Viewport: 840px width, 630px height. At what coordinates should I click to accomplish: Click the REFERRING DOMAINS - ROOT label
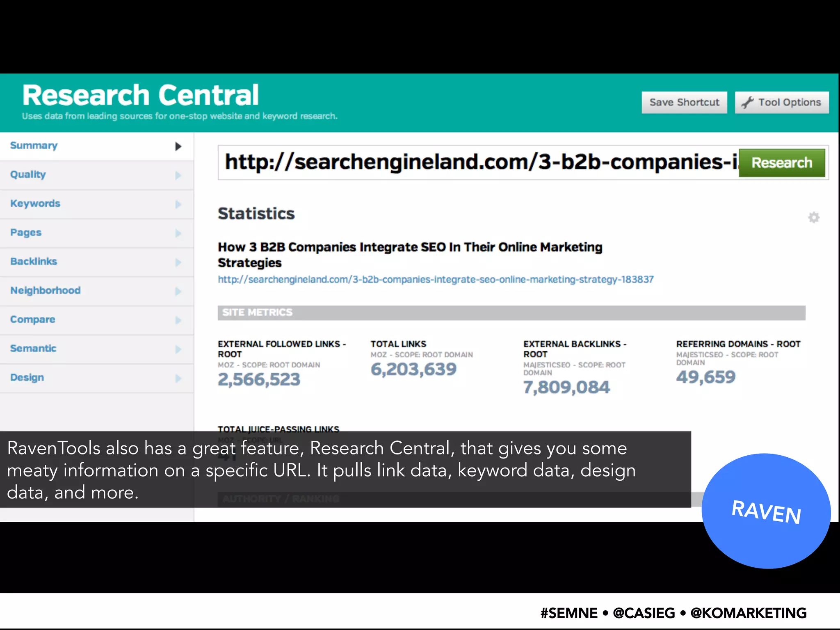pos(738,344)
